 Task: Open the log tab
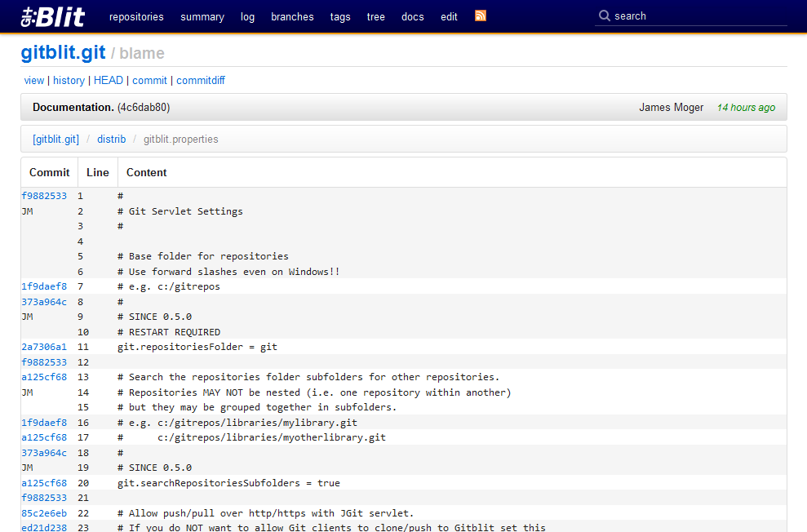click(x=247, y=17)
